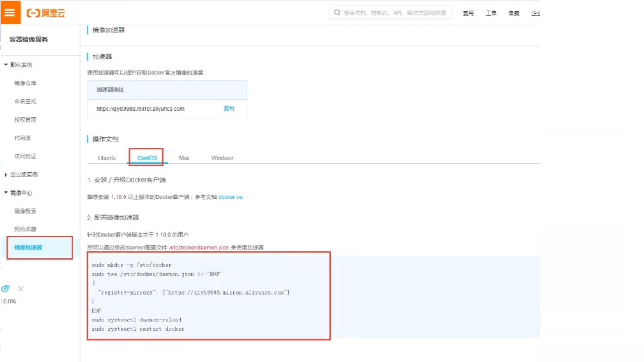Click the 镜像加速器 page heading
Viewport: 644px width, 362px height.
click(108, 30)
